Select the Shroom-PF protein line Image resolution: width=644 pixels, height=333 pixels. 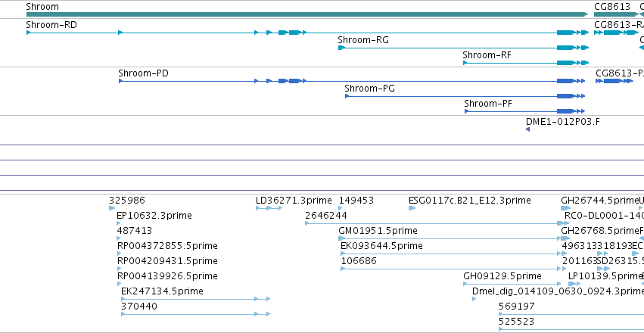pyautogui.click(x=524, y=111)
